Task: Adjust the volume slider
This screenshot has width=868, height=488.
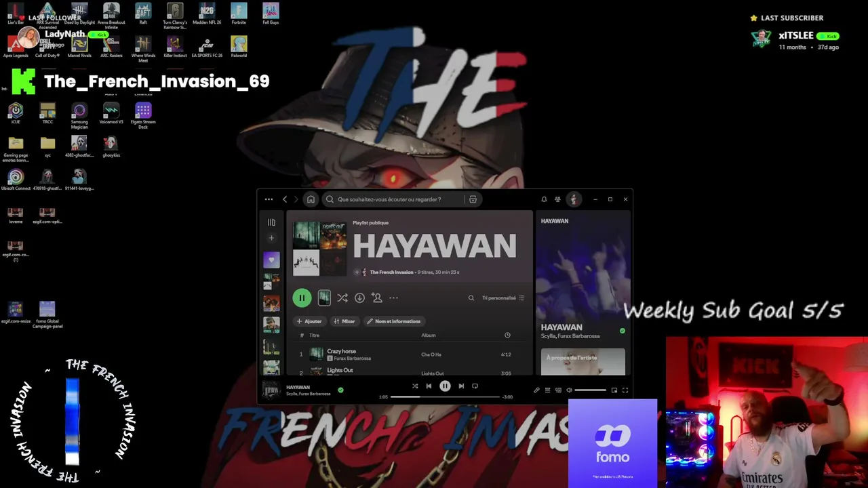Action: [x=591, y=390]
